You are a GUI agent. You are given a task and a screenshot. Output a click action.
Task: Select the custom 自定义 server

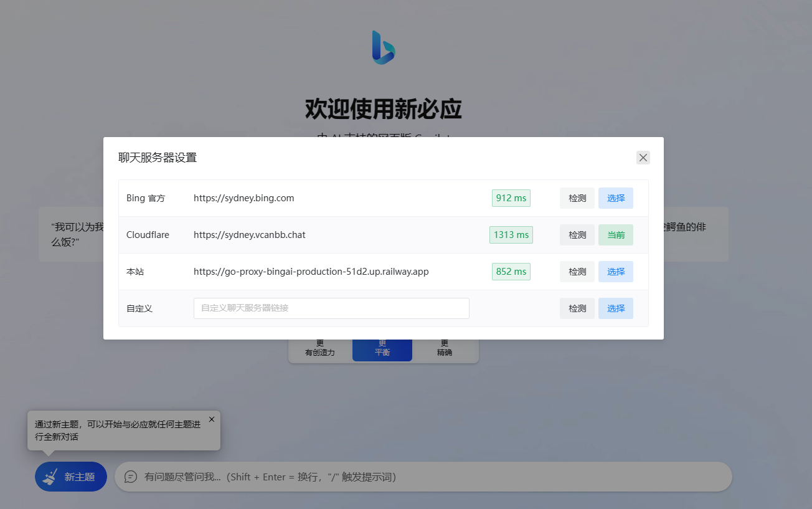click(616, 308)
